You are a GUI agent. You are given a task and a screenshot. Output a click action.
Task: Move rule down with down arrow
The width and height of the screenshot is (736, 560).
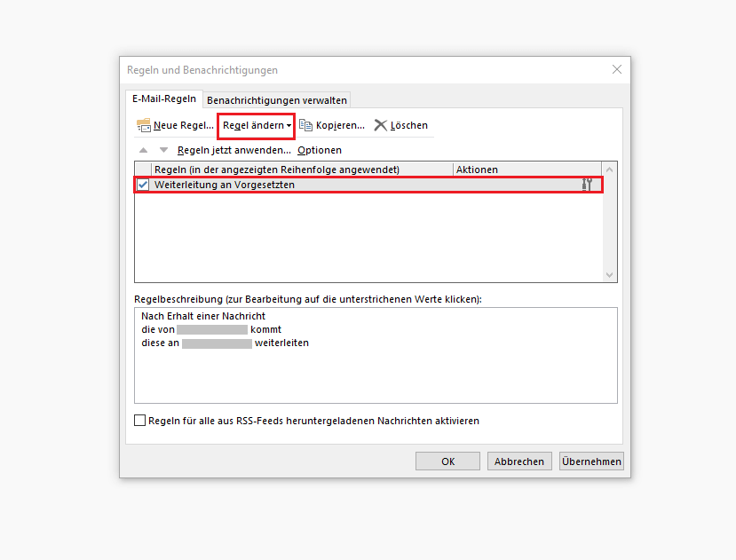click(x=163, y=150)
